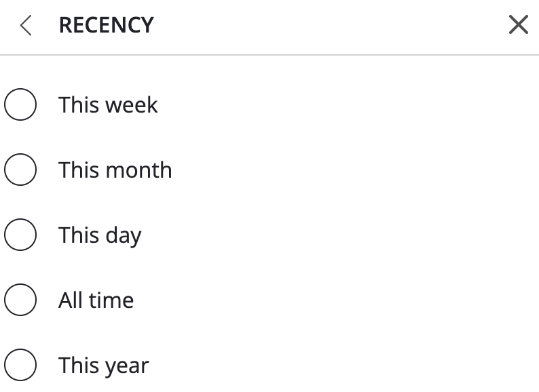
Task: Pick the "This day" radio circle
Action: 20,235
